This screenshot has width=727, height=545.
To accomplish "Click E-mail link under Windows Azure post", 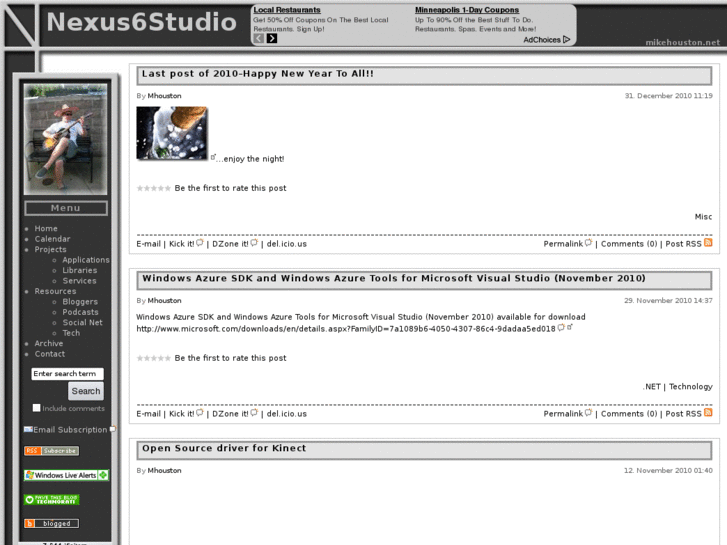I will (x=148, y=414).
